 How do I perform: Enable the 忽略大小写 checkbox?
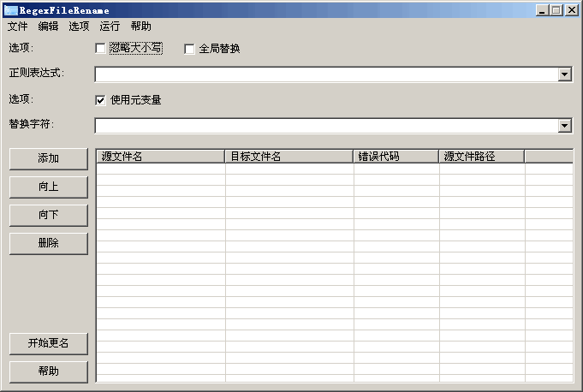tap(100, 48)
